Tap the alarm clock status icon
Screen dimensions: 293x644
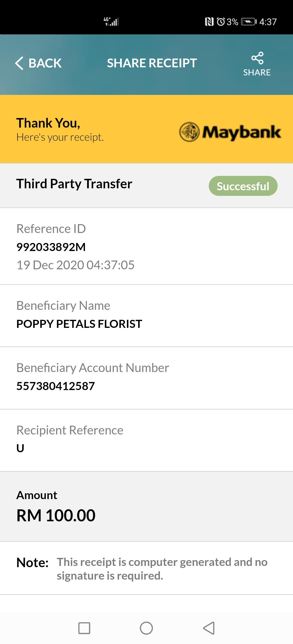click(x=221, y=22)
